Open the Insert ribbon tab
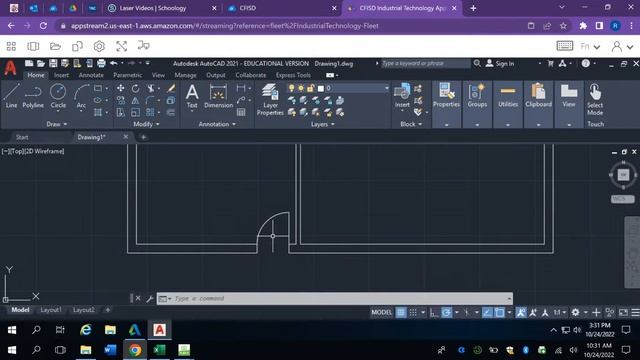The image size is (640, 360). [x=61, y=75]
